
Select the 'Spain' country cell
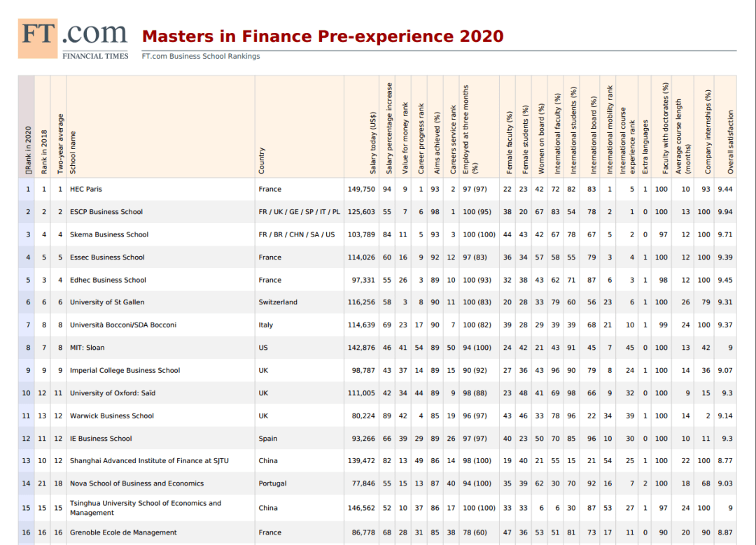(267, 439)
